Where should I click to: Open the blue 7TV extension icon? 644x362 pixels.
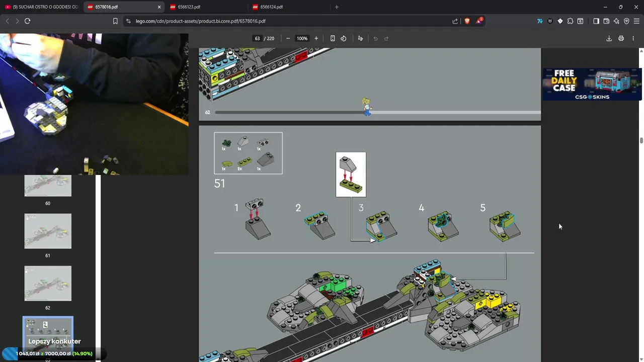540,21
